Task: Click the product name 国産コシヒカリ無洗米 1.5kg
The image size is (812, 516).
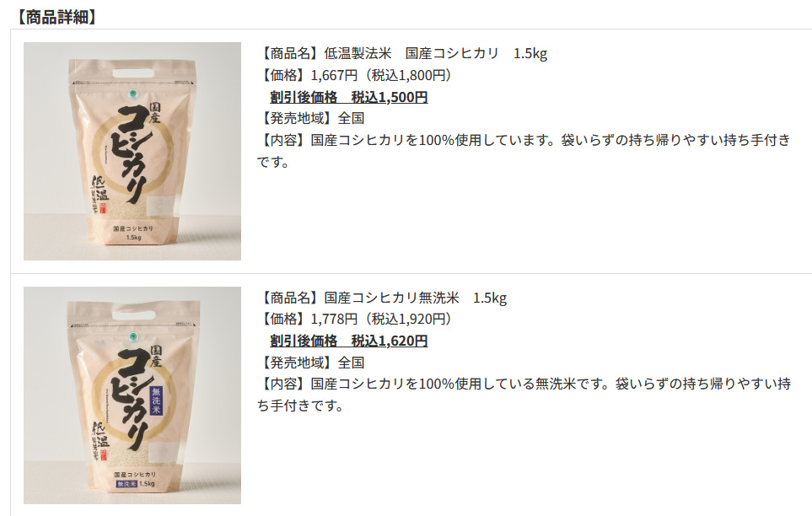Action: click(416, 298)
